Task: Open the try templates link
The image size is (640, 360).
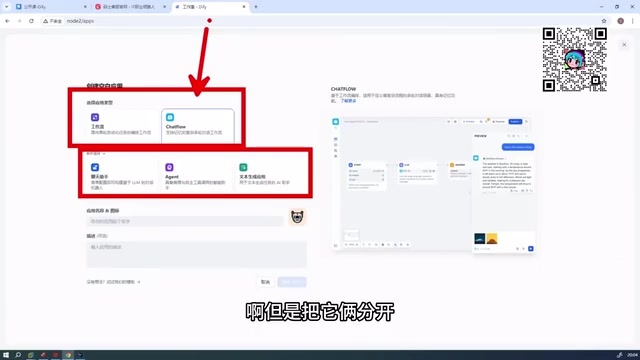Action: (113, 282)
